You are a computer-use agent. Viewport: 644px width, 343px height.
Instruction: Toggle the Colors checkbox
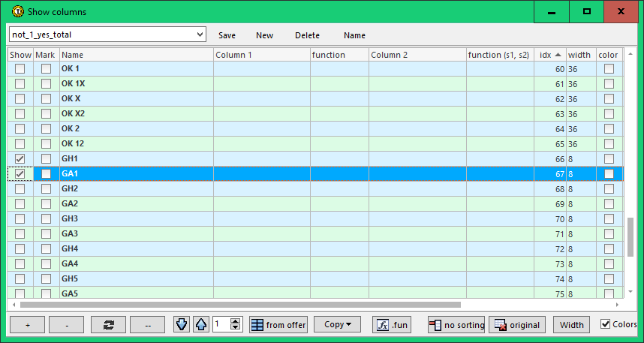point(606,324)
